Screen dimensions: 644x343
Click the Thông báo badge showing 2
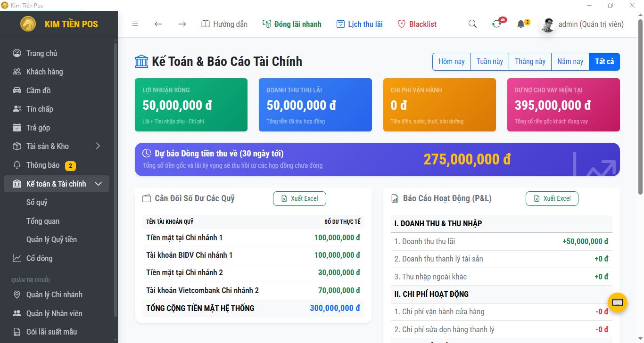(x=70, y=165)
